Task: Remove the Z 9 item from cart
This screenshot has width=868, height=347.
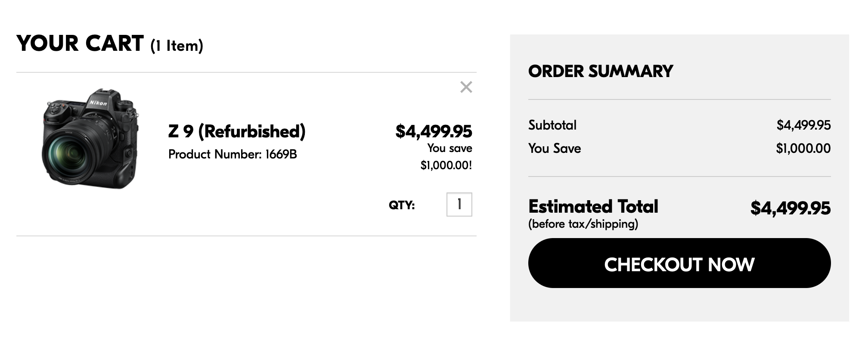Action: (466, 87)
